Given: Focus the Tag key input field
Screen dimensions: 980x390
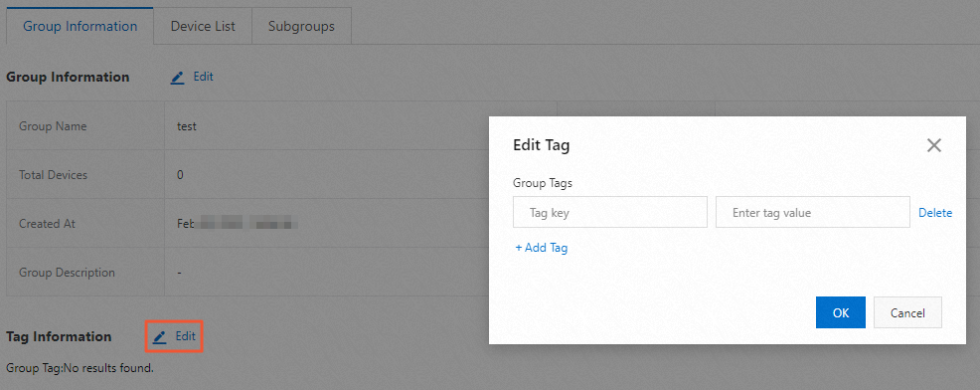Looking at the screenshot, I should (610, 213).
